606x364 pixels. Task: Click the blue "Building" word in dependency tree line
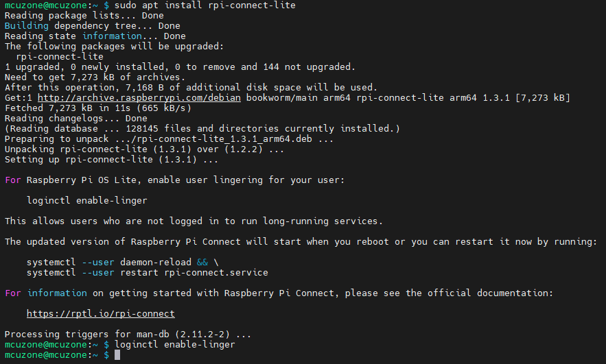[x=26, y=26]
